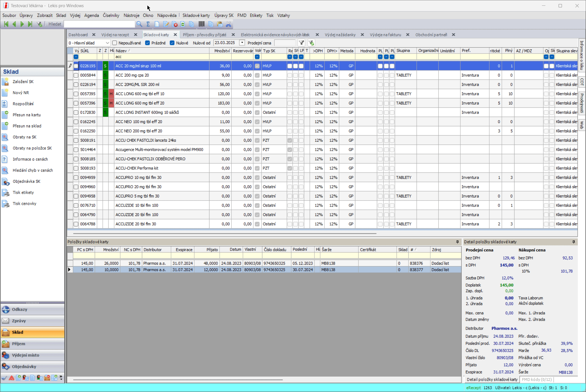
Task: Jump to last record arrow
Action: 30,24
